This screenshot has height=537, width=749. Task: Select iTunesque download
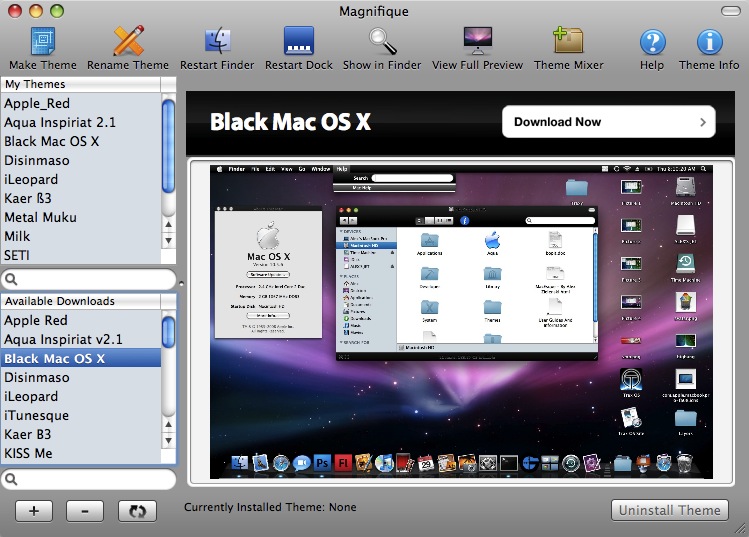[x=81, y=416]
